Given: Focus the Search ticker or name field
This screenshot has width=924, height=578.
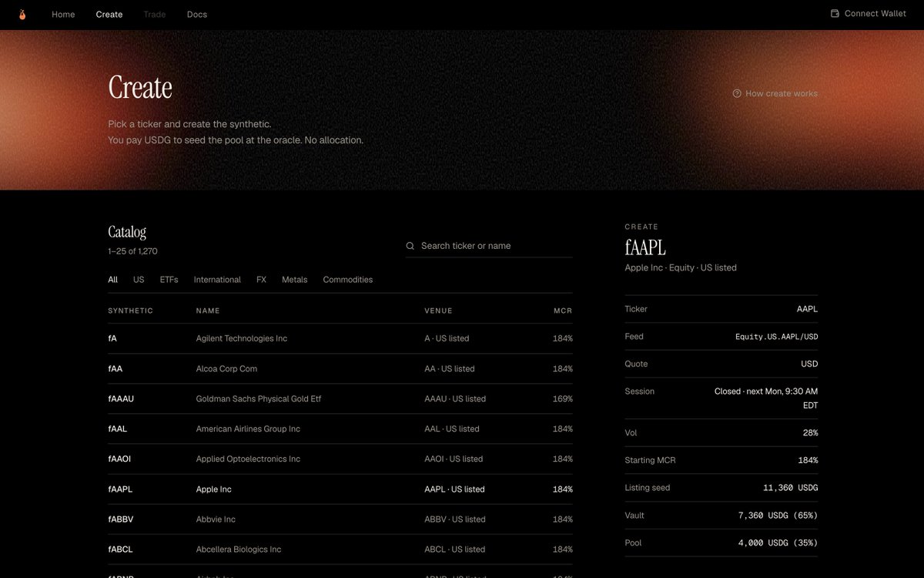Looking at the screenshot, I should (x=489, y=246).
